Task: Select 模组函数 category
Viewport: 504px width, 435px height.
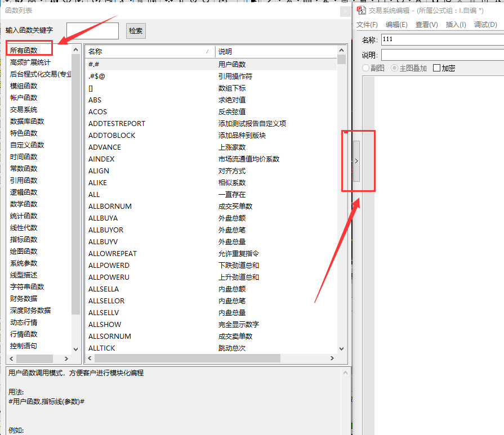Action: point(24,86)
